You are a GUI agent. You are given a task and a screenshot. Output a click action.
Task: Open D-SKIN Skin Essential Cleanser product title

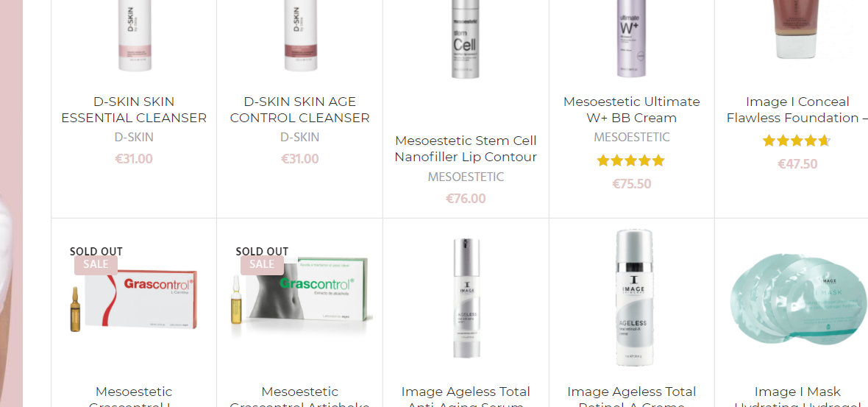(133, 110)
